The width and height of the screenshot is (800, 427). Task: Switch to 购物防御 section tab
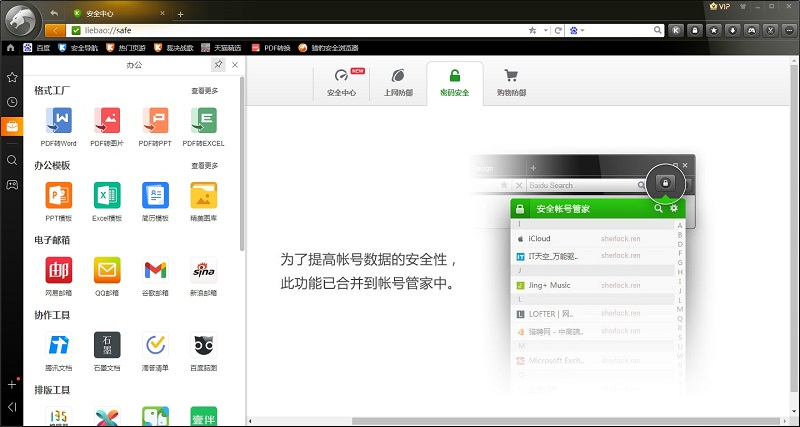(511, 83)
